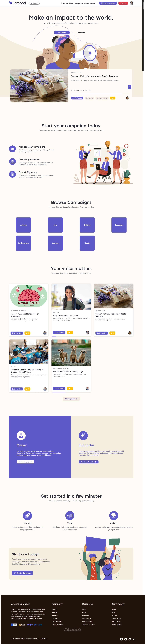Image resolution: width=145 pixels, height=644 pixels.
Task: Click the Facebook icon in footer
Action: [122, 639]
